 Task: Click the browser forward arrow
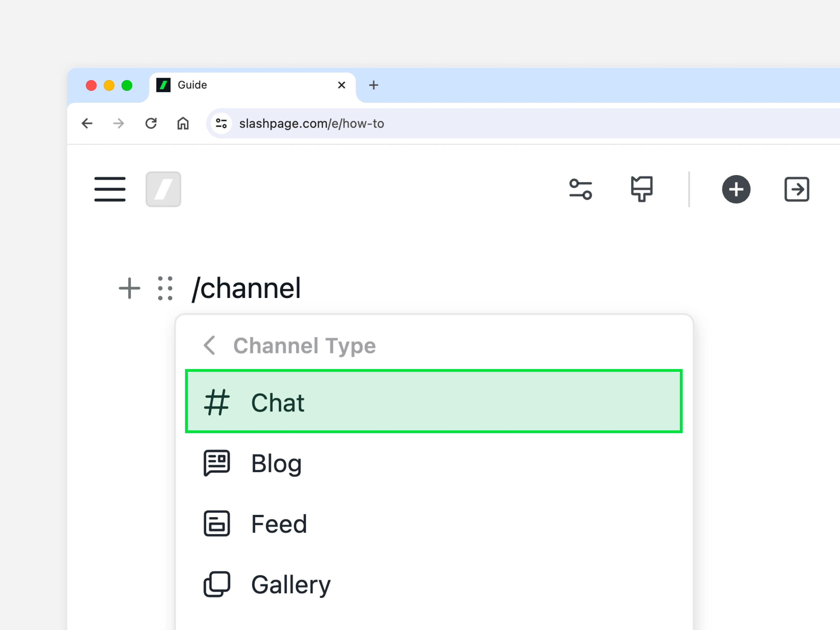tap(119, 123)
